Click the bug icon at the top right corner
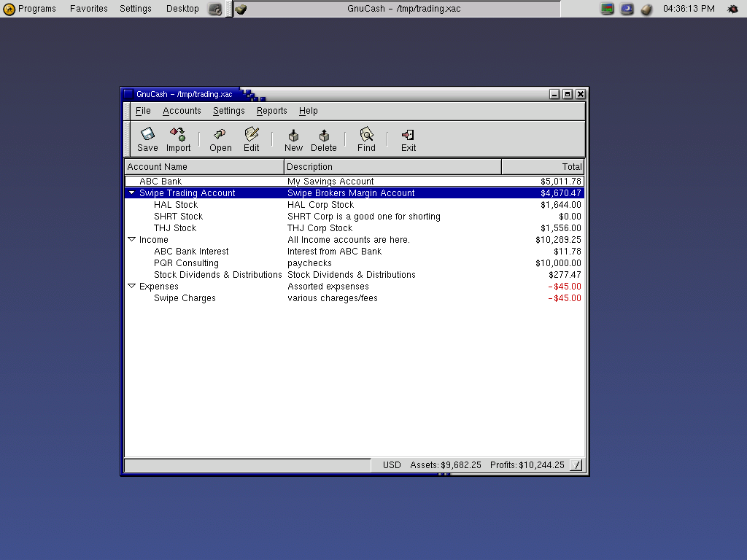The height and width of the screenshot is (560, 747). click(732, 9)
